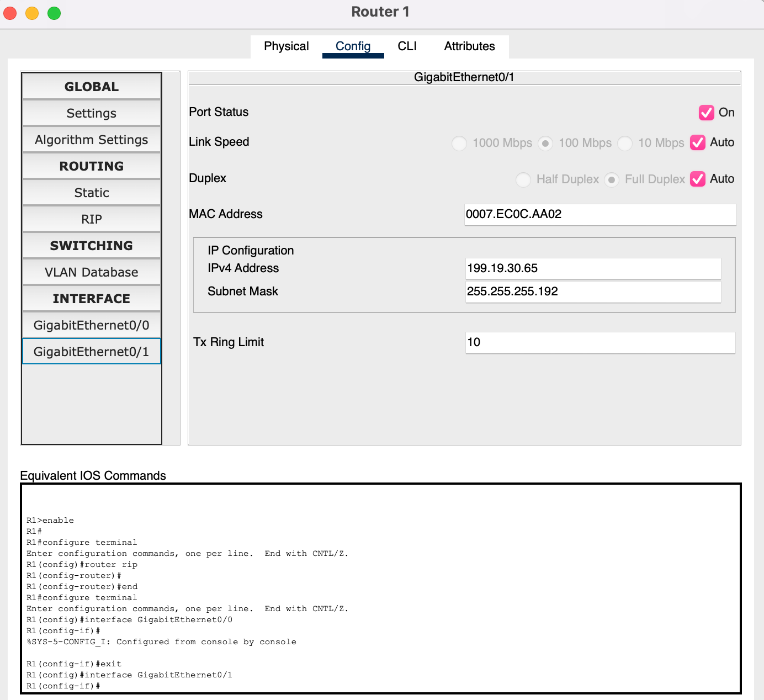Open the CLI tab

(407, 46)
